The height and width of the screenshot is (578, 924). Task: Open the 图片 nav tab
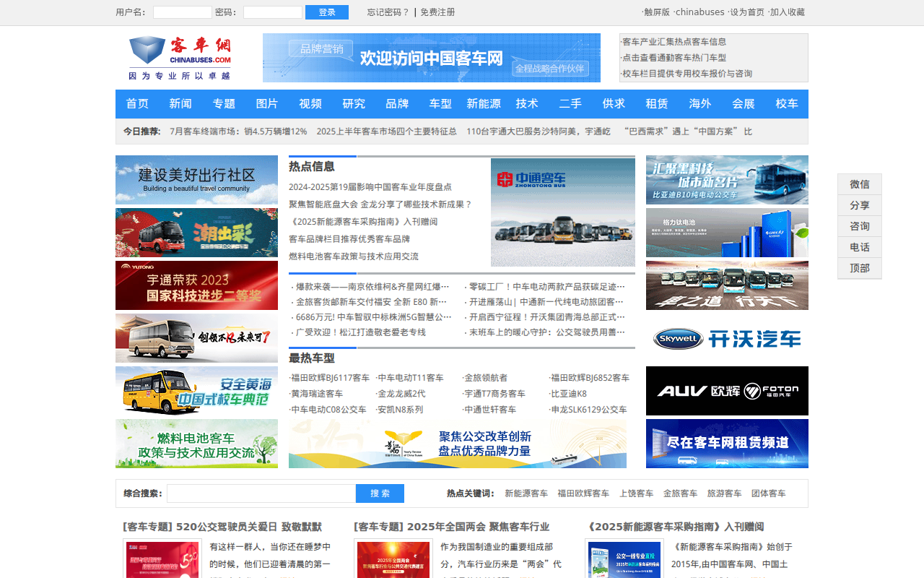(x=267, y=104)
